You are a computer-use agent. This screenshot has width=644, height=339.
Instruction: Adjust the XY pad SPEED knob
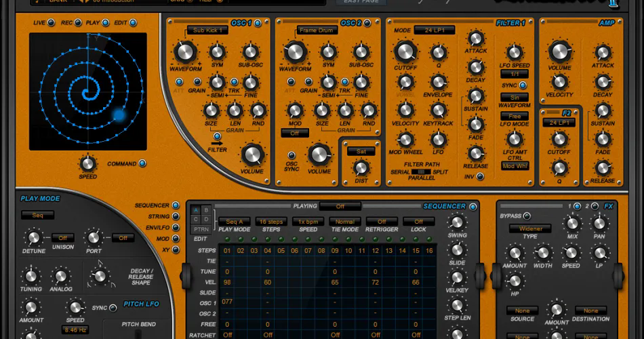(x=87, y=163)
